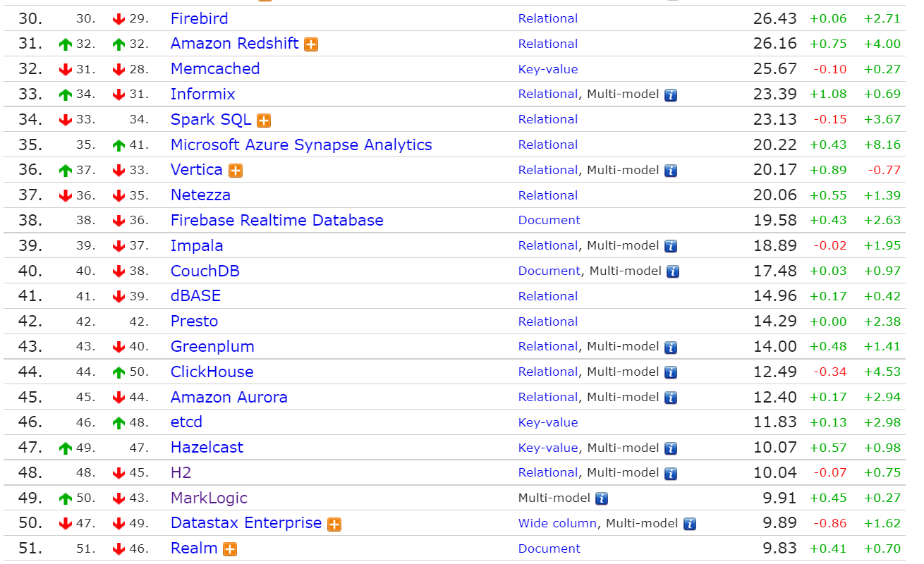Click the Relational link in the Presto row
The height and width of the screenshot is (564, 924).
(x=548, y=321)
